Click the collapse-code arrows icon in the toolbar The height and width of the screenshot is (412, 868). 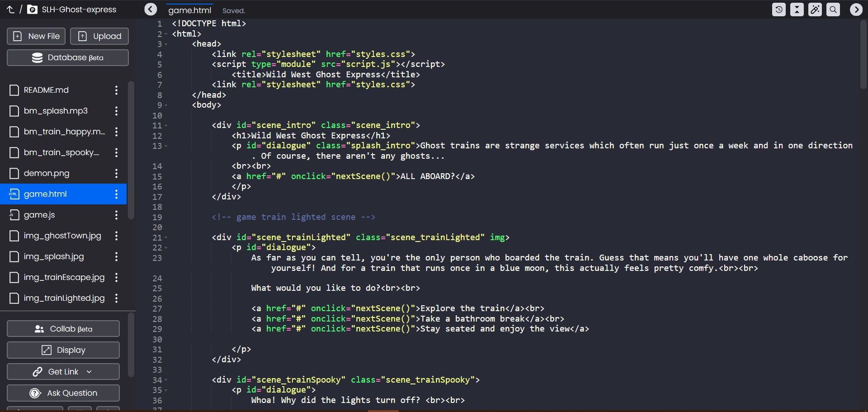click(797, 9)
